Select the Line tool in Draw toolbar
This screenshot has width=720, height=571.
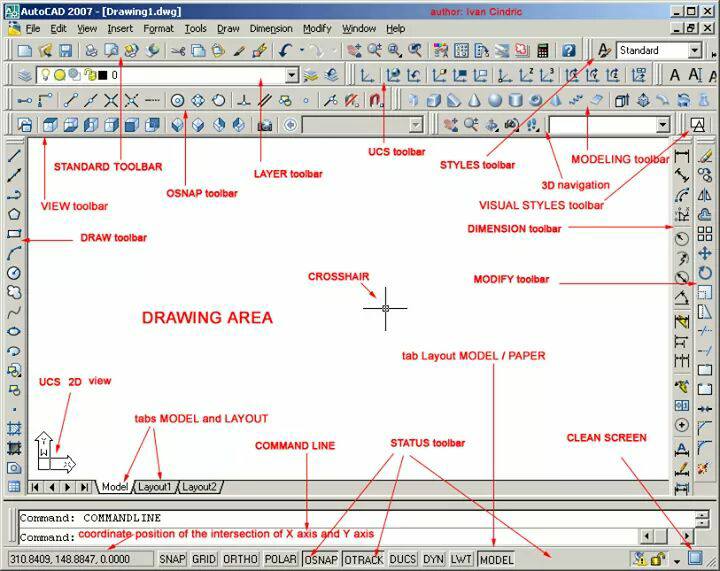14,156
